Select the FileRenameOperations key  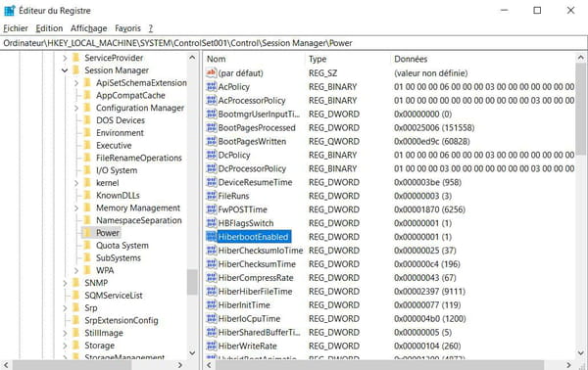(x=139, y=158)
